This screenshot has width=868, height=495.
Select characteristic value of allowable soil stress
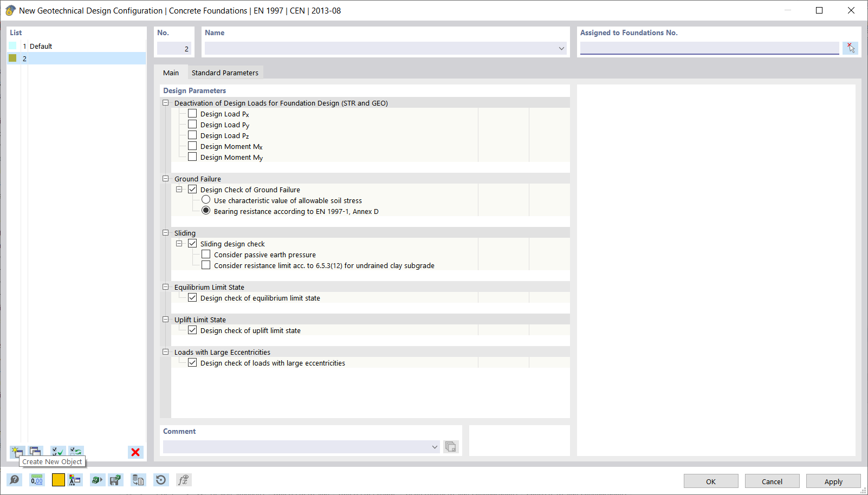coord(206,199)
